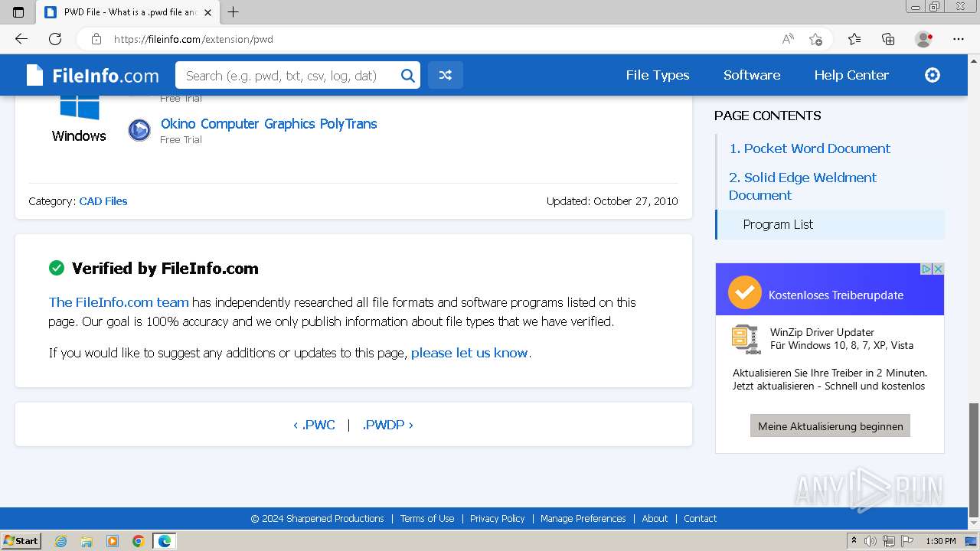
Task: Click the random file type shuffle button
Action: pyautogui.click(x=446, y=75)
